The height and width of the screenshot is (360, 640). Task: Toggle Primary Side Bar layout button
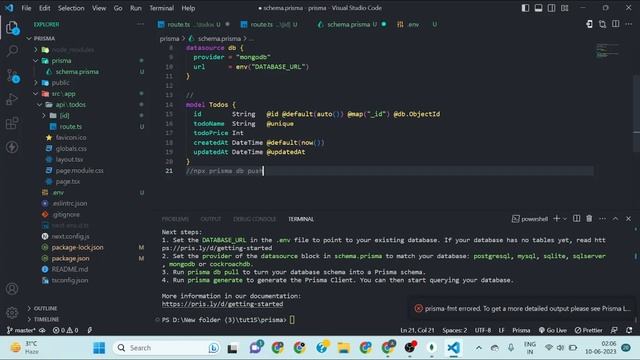(x=525, y=8)
